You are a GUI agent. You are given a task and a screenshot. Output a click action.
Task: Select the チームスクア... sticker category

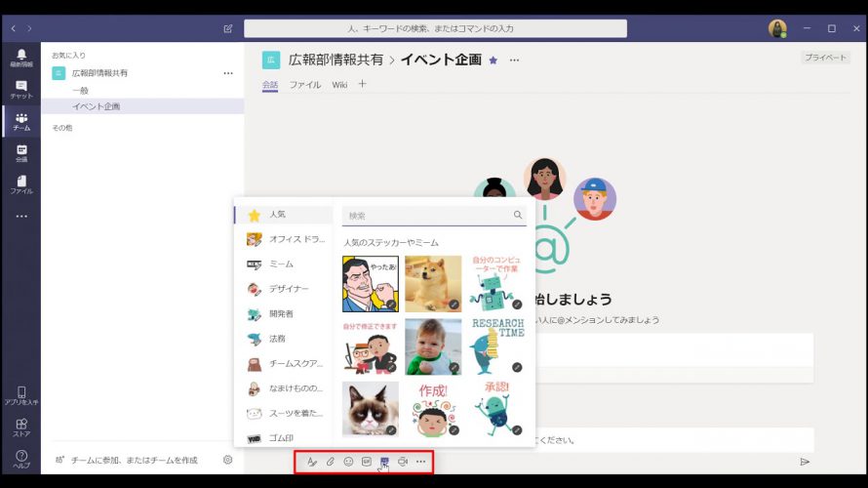(x=284, y=363)
